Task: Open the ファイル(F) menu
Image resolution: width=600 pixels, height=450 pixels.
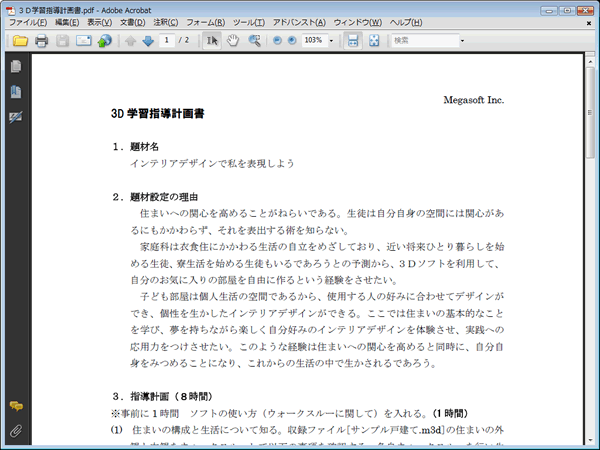Action: coord(27,22)
